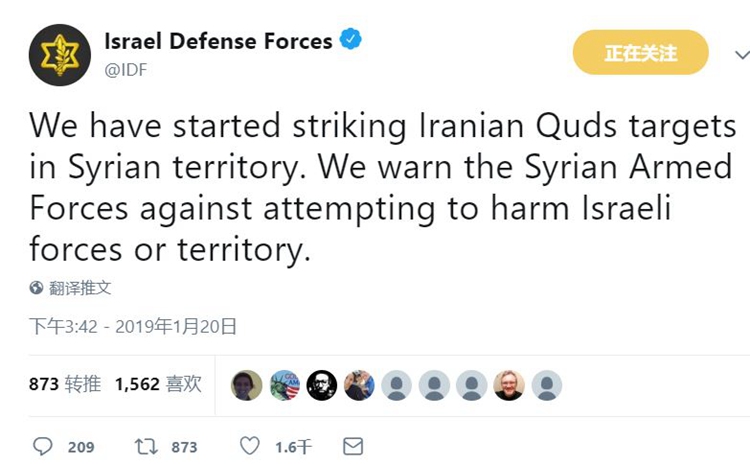Open the Israel Defense Forces profile name
The image size is (750, 464).
218,41
